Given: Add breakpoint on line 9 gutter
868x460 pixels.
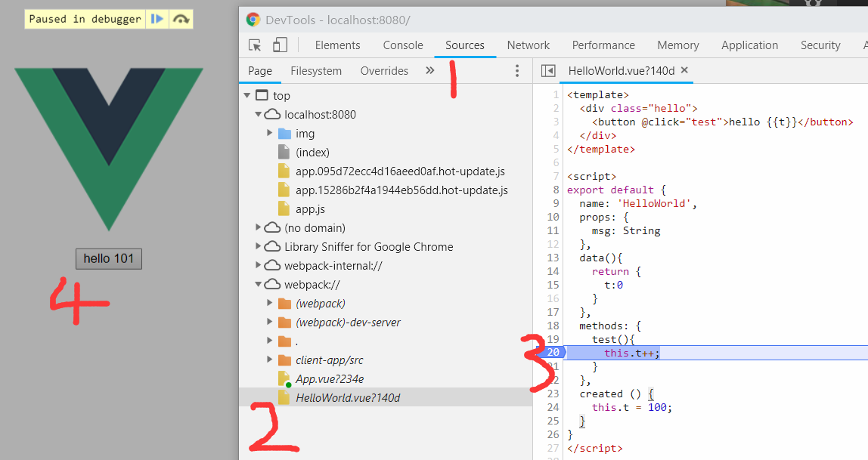Looking at the screenshot, I should (x=555, y=203).
